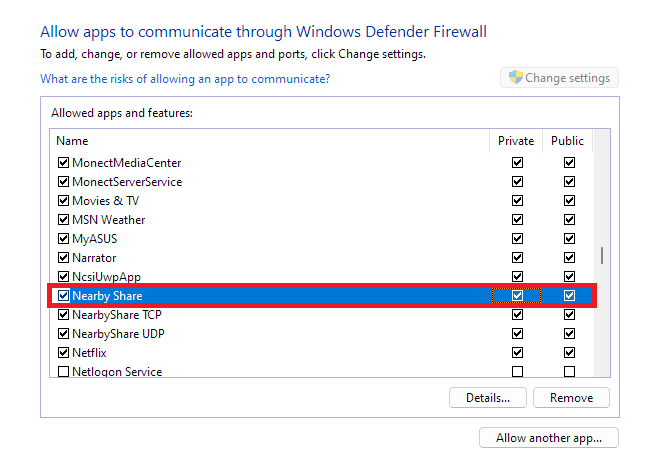The image size is (655, 468).
Task: Uncheck Private for MSN Weather
Action: (517, 220)
